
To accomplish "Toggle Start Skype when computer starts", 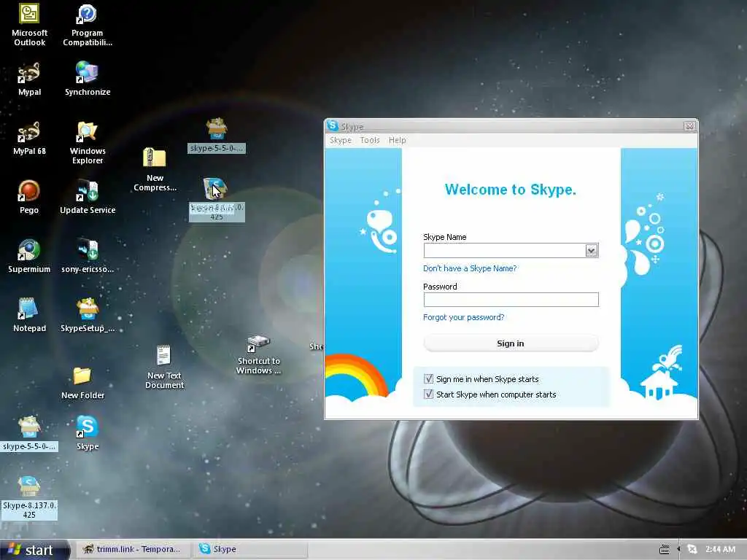I will point(428,394).
